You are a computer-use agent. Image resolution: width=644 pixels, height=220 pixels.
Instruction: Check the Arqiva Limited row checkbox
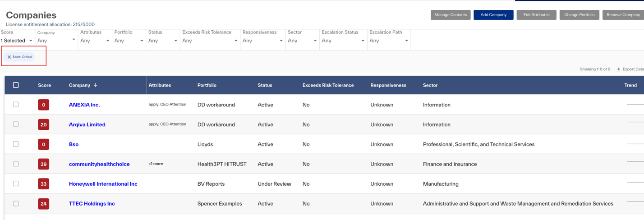pyautogui.click(x=16, y=124)
